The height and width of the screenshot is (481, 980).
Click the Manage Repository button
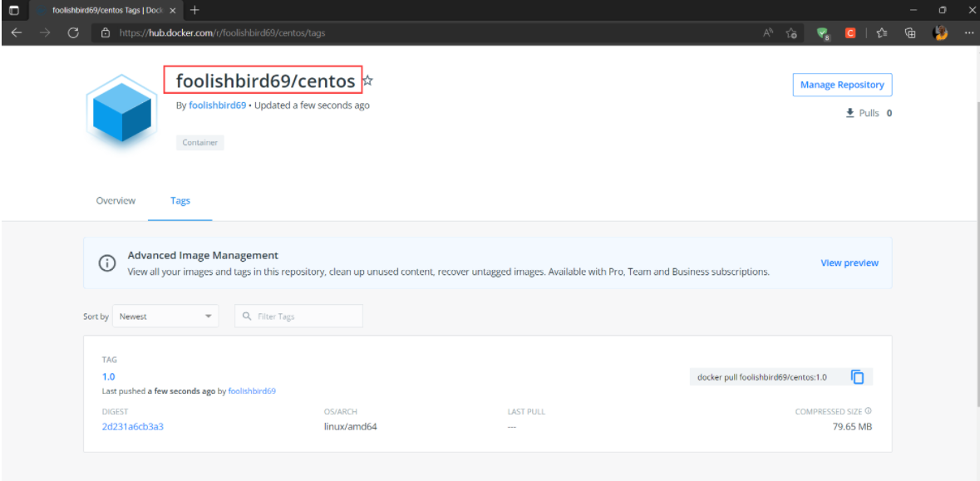pos(842,84)
